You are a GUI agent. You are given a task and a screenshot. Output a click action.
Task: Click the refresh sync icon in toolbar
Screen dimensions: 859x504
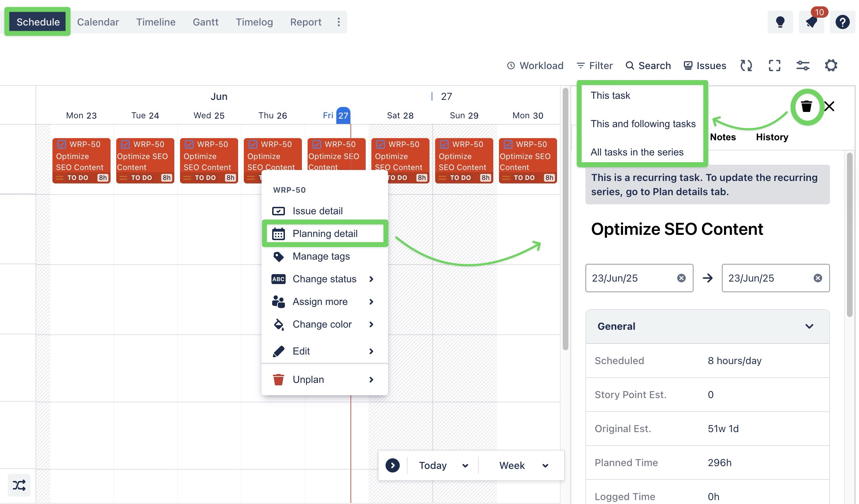(746, 66)
